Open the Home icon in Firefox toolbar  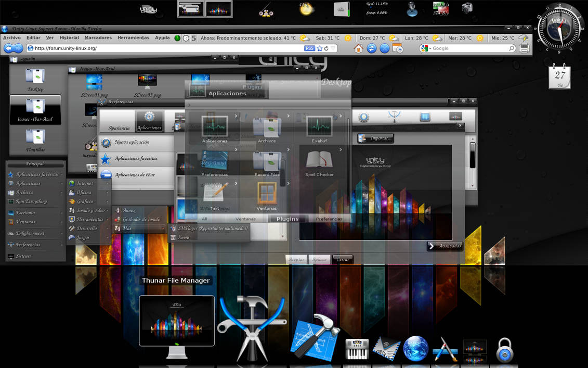[359, 48]
